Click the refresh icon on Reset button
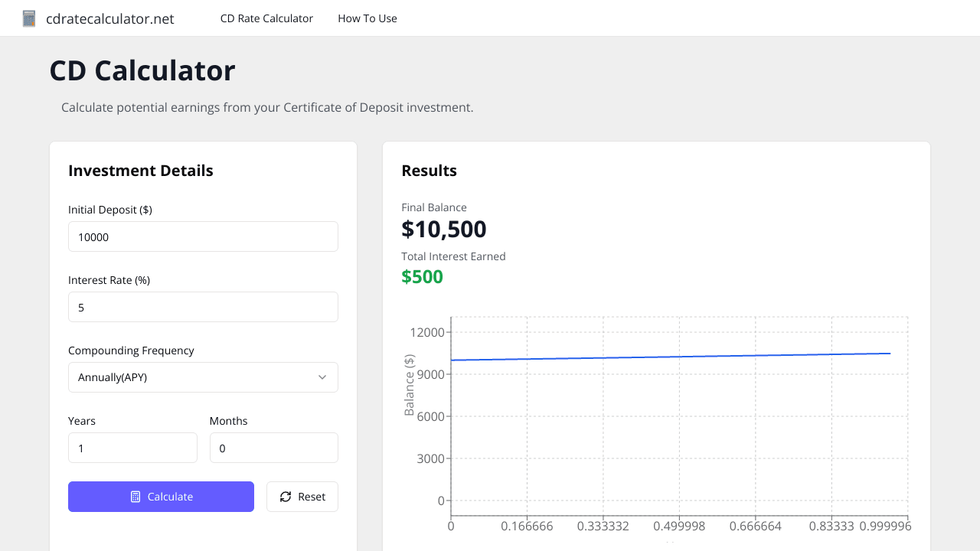980x551 pixels. point(286,497)
